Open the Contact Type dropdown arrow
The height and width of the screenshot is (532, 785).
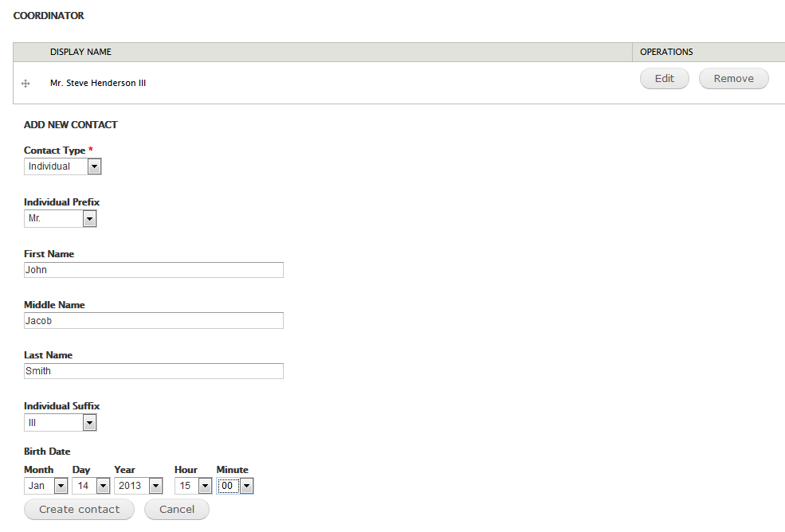[x=94, y=166]
